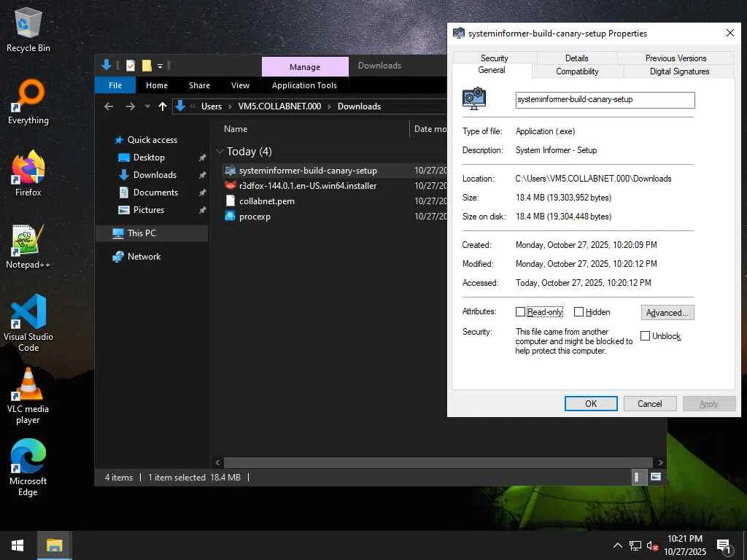This screenshot has height=560, width=747.
Task: Open the View ribbon tab
Action: click(240, 85)
